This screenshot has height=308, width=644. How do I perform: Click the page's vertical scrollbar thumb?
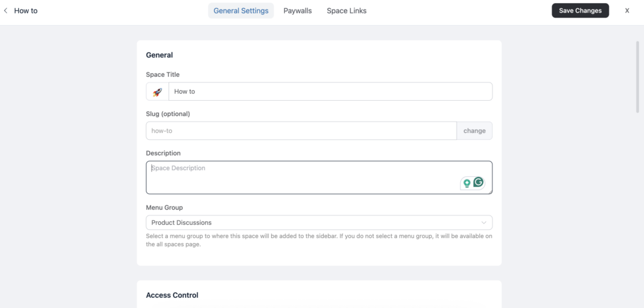click(638, 77)
